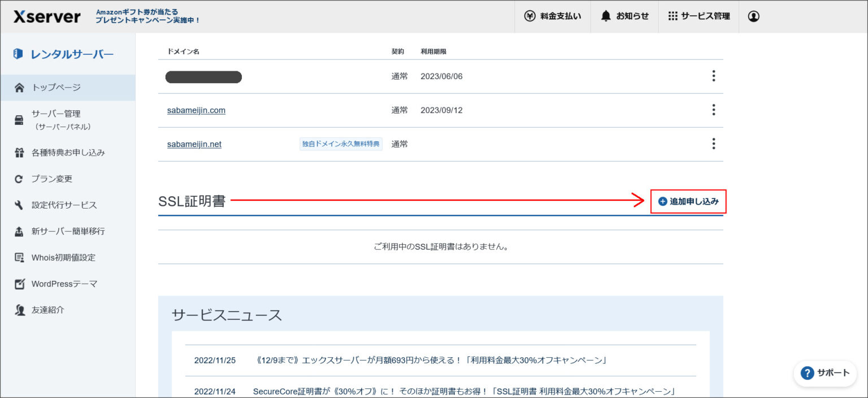The height and width of the screenshot is (398, 868).
Task: Open 各種特典お申し込み from the sidebar
Action: pos(68,152)
